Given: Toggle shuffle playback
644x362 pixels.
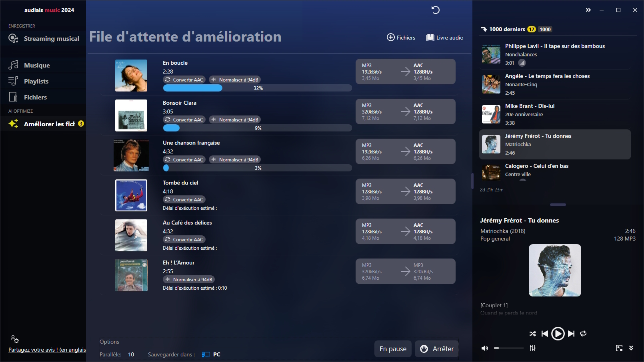Looking at the screenshot, I should [x=532, y=334].
